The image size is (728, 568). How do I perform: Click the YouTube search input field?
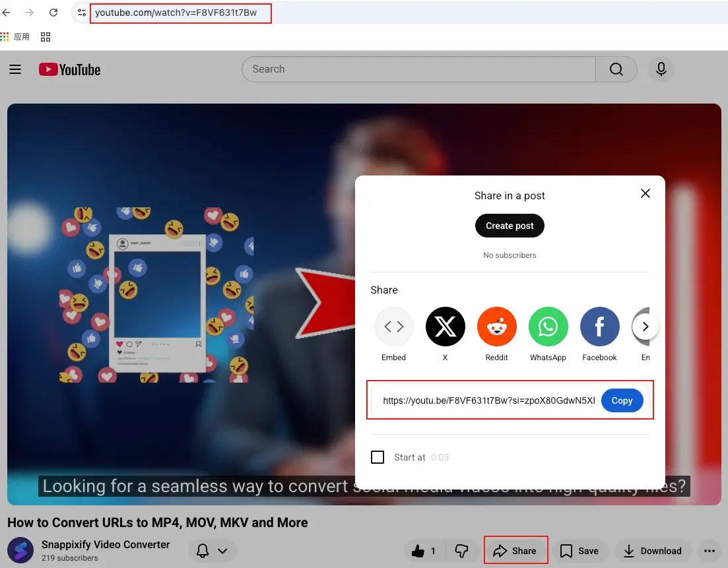pos(419,69)
